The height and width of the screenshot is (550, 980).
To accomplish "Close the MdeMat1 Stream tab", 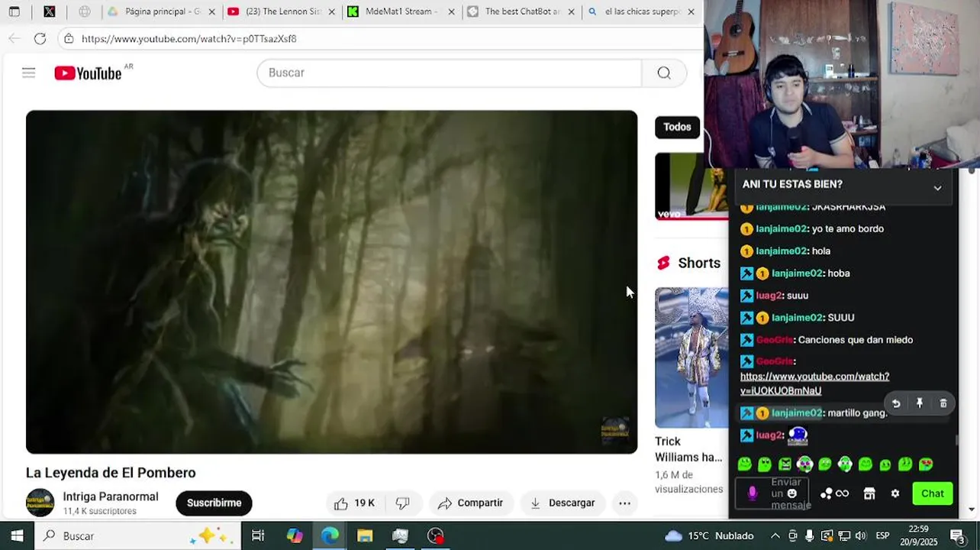I will [x=451, y=12].
